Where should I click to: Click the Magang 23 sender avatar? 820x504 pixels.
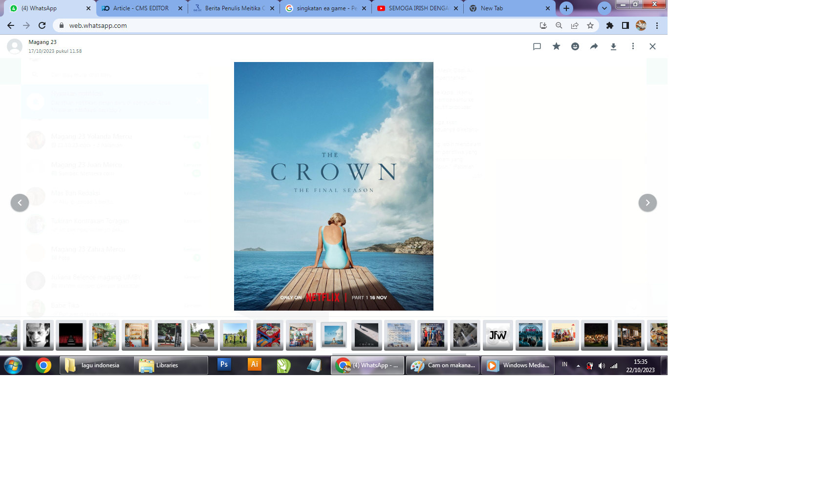(x=15, y=46)
